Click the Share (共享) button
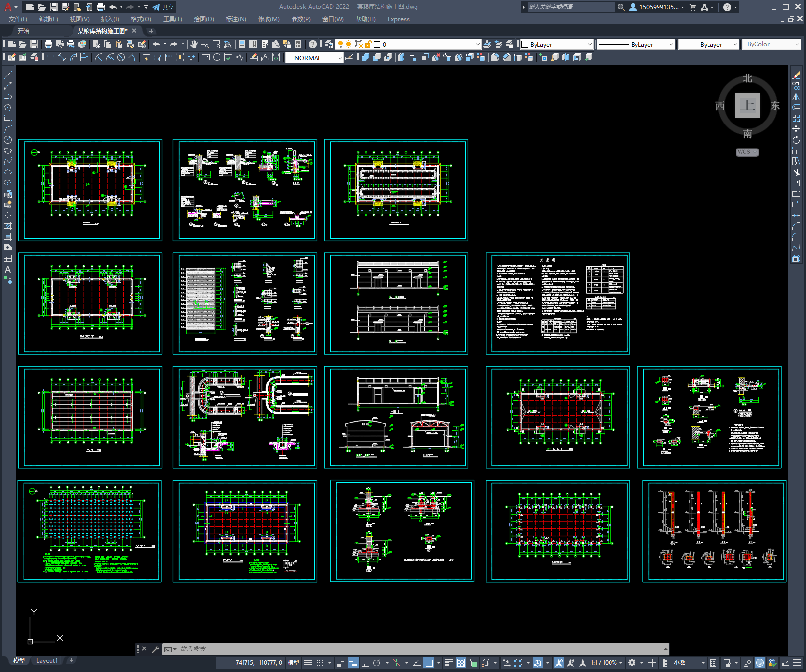The height and width of the screenshot is (672, 806). pyautogui.click(x=163, y=7)
